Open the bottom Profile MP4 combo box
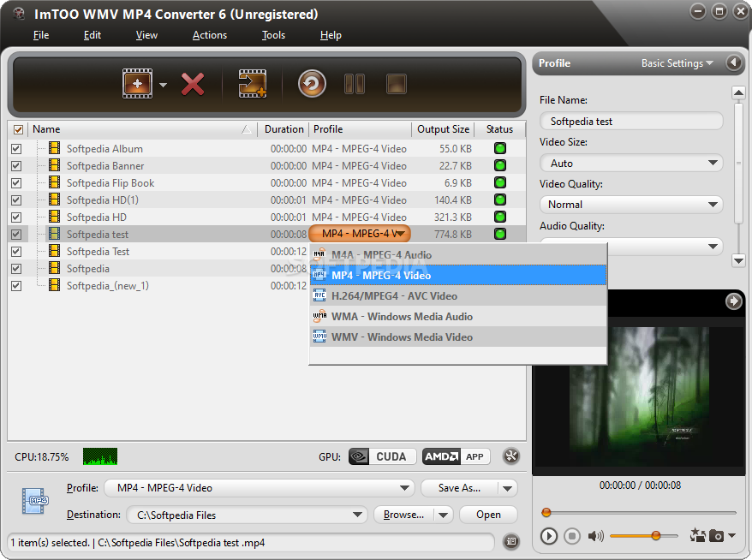 click(x=260, y=488)
